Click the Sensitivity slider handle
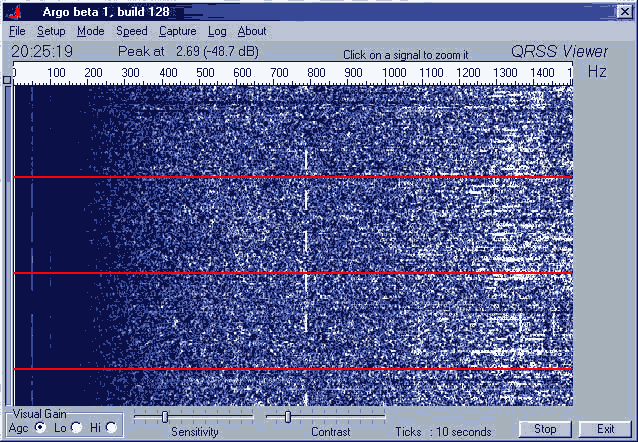 point(165,417)
